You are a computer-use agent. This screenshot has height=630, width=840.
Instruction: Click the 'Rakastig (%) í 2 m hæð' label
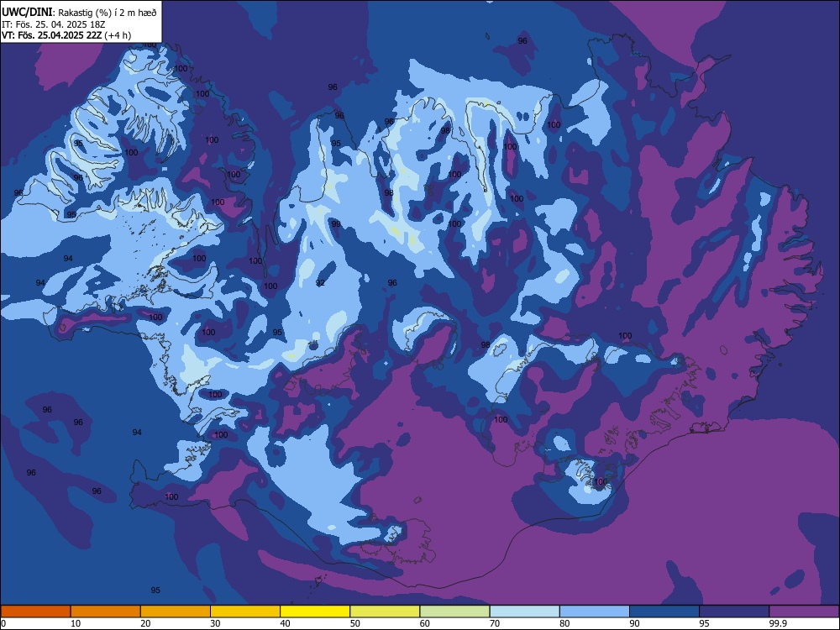click(x=108, y=13)
